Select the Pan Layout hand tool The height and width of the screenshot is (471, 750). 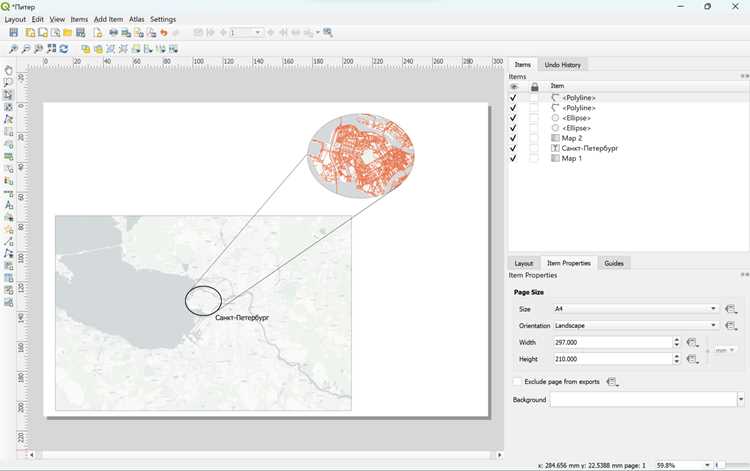point(8,70)
